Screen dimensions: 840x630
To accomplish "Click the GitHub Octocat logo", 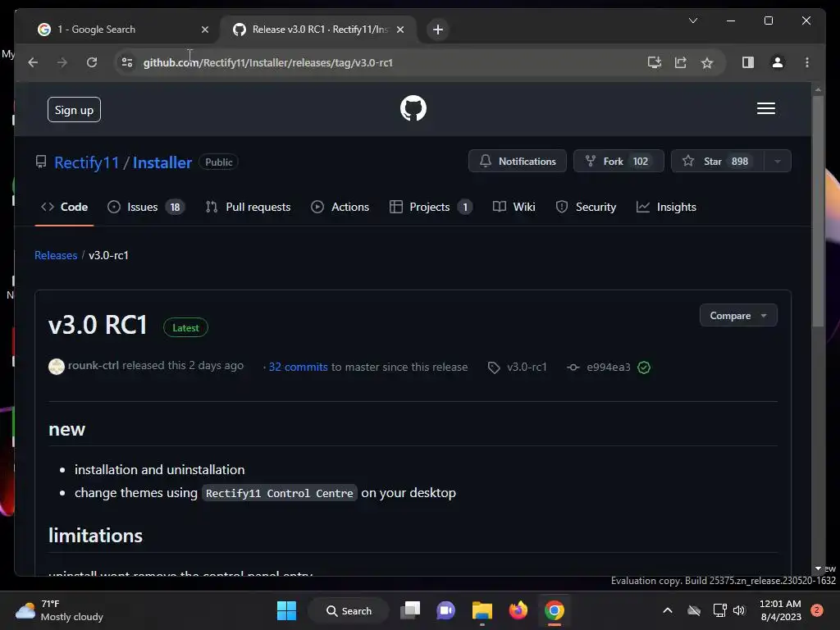I will [413, 108].
